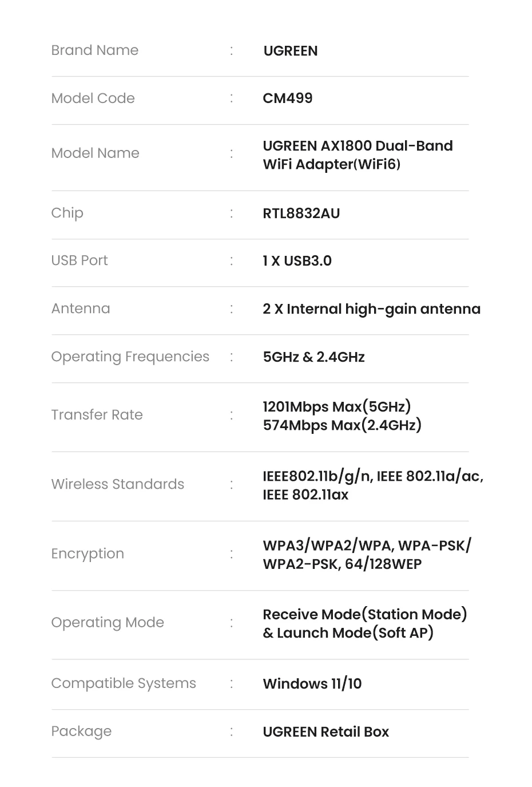The width and height of the screenshot is (532, 787).
Task: Select the UGREEN Retail Box text
Action: tap(325, 732)
